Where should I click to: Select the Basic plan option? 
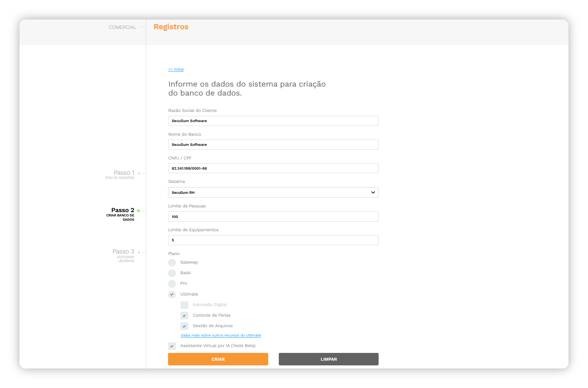[172, 273]
